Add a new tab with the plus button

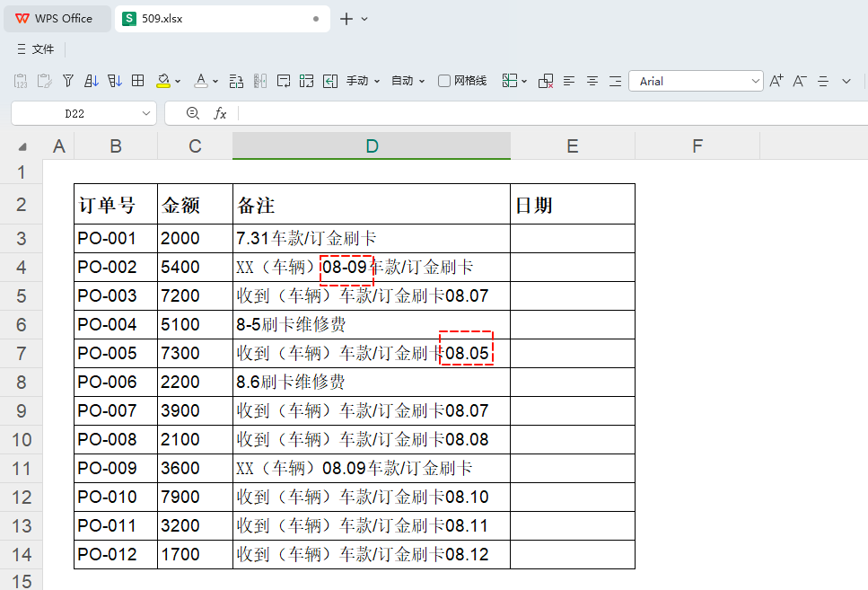[x=346, y=19]
